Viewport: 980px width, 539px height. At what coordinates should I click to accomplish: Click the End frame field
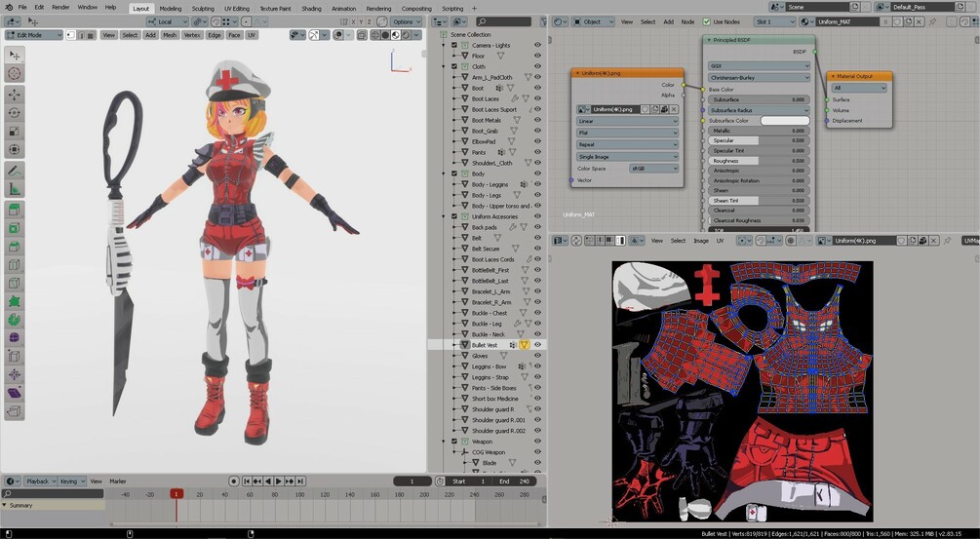[515, 481]
